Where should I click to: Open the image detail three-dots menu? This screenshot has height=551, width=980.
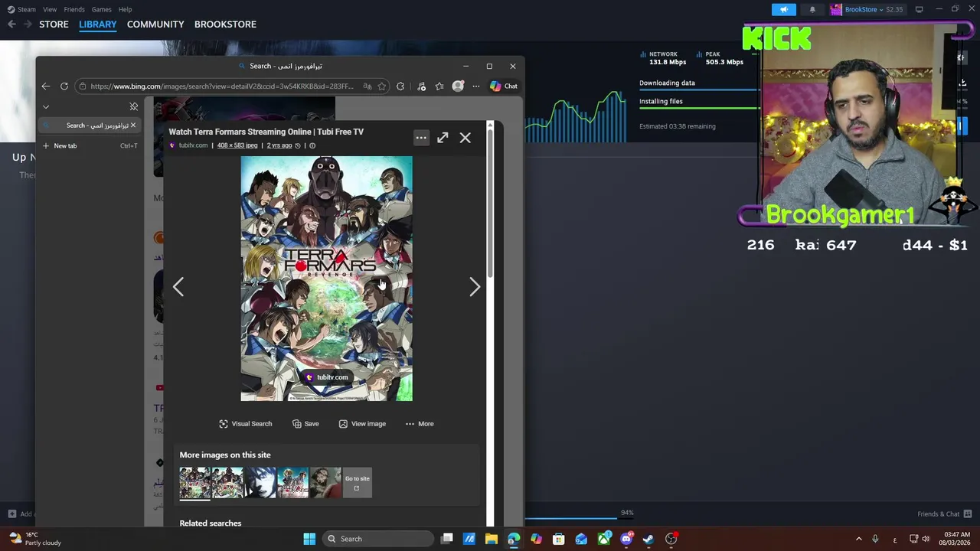pyautogui.click(x=421, y=138)
